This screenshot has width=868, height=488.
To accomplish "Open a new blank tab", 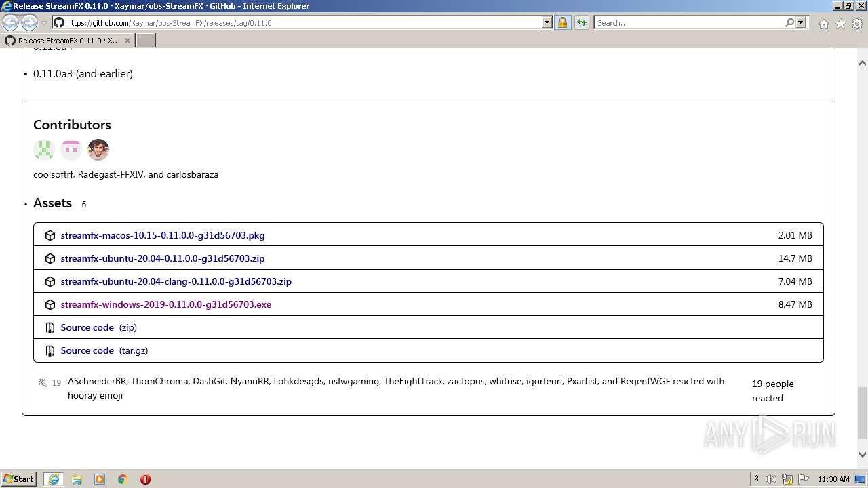I will pos(146,41).
